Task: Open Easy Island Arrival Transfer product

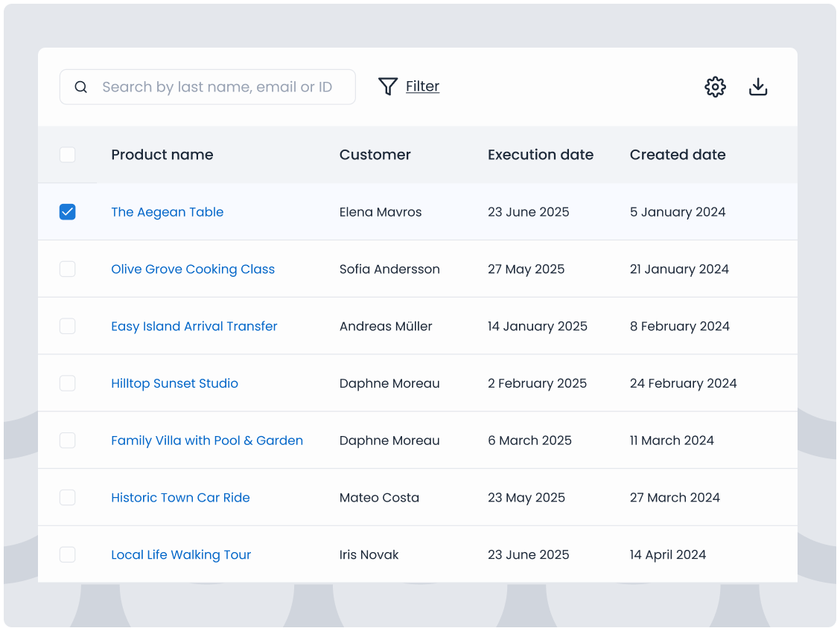Action: pos(194,327)
